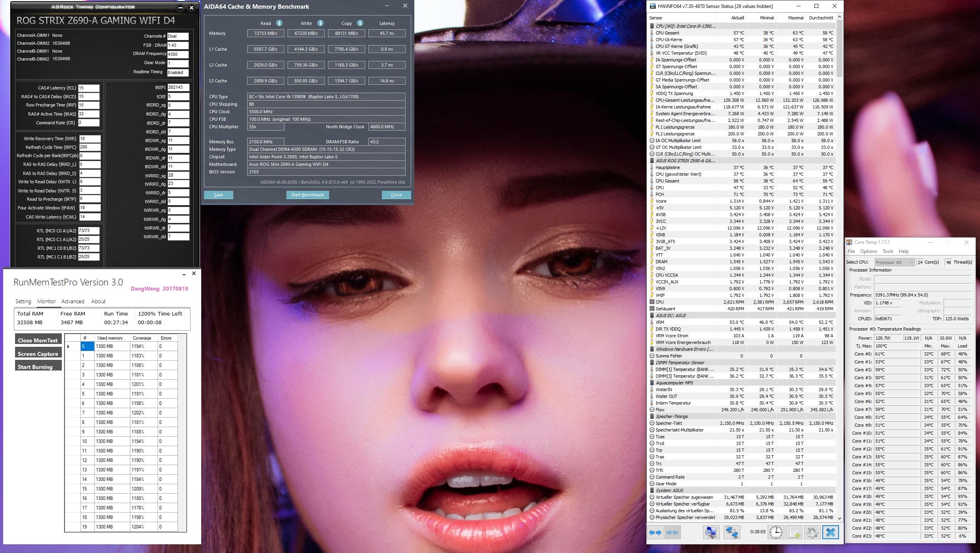The width and height of the screenshot is (980, 553).
Task: Click CAS# Latency (tCL) field in Timing Configurator
Action: pyautogui.click(x=89, y=88)
